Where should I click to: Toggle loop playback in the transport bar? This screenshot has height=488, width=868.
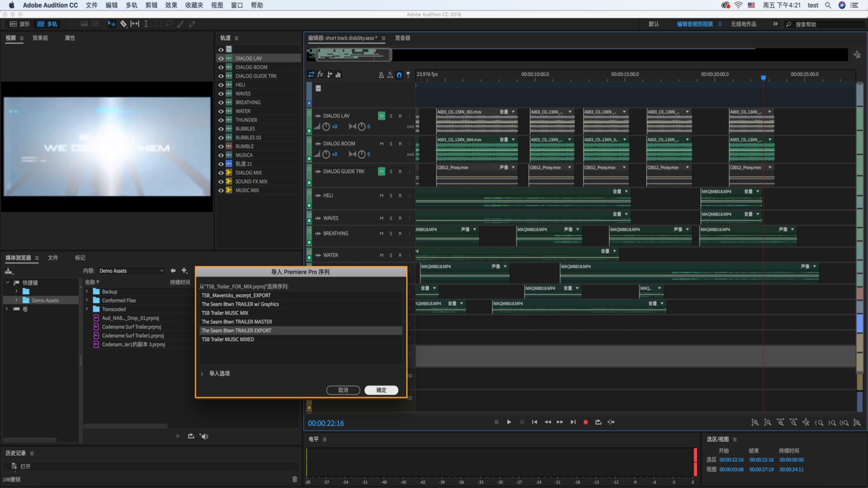coord(598,422)
